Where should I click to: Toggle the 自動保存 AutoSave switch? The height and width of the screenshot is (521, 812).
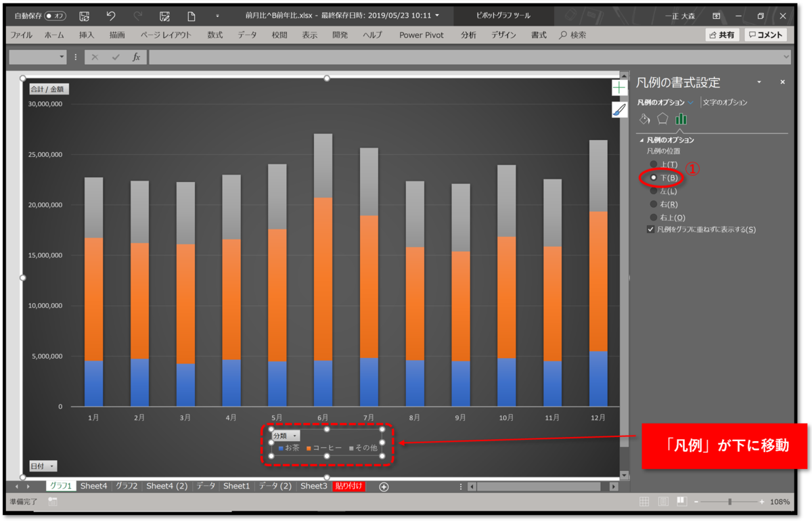(55, 16)
